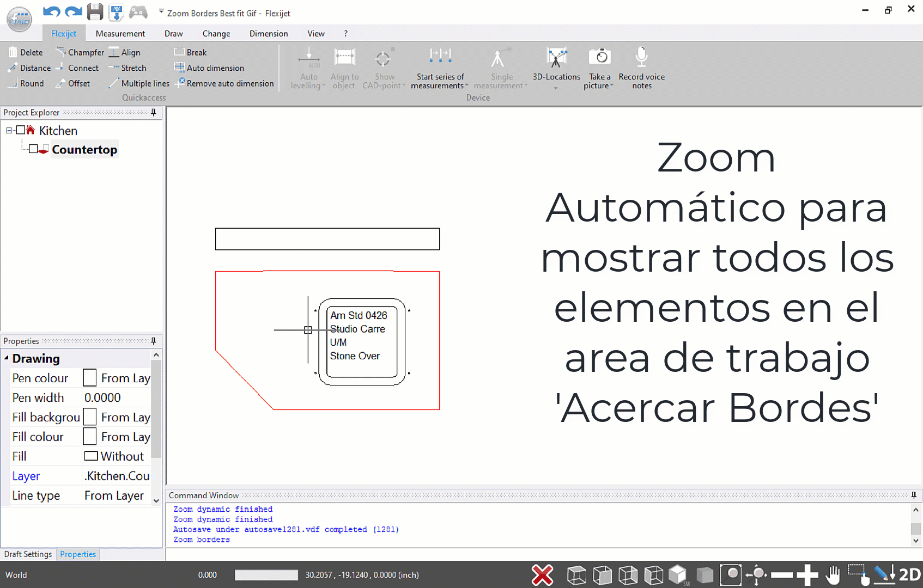This screenshot has height=588, width=923.
Task: Select the second cube view with shaded back face
Action: coord(602,575)
